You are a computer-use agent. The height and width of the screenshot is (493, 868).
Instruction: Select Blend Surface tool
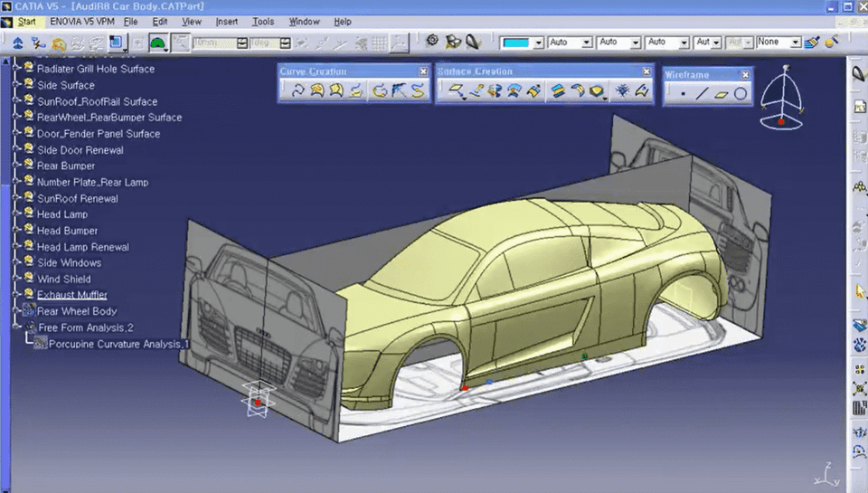point(558,90)
